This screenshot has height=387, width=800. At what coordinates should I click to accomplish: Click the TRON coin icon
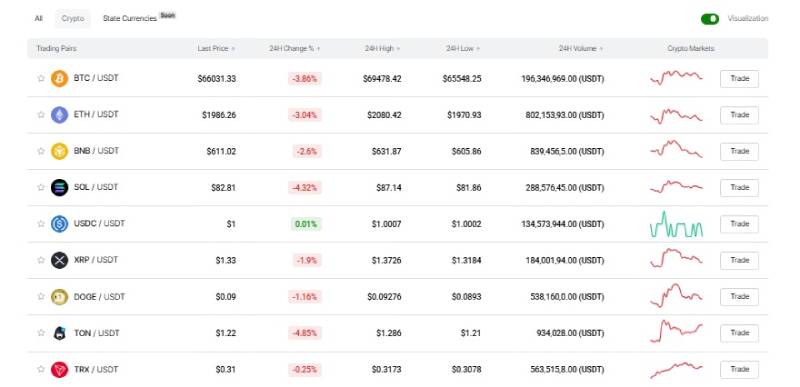[x=59, y=369]
